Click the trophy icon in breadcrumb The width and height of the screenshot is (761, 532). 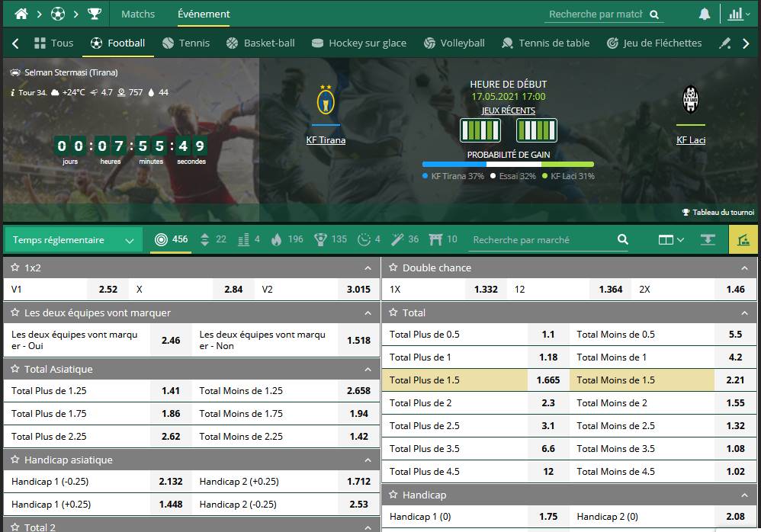tap(94, 14)
